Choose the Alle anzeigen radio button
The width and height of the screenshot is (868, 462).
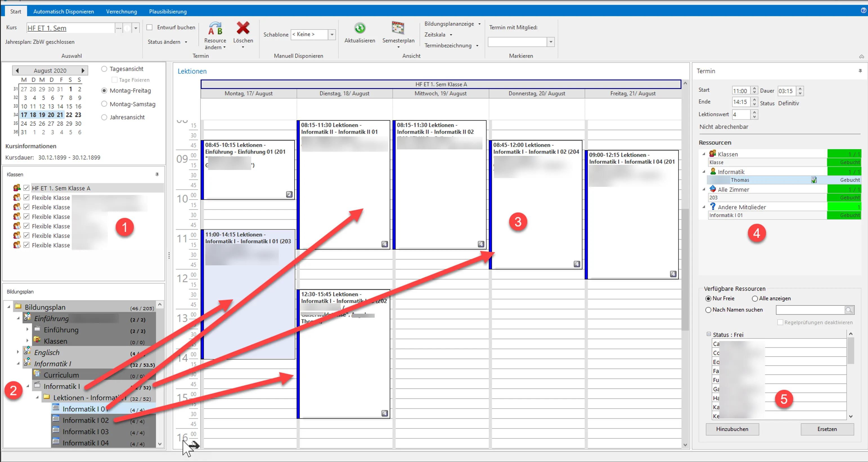(x=755, y=299)
